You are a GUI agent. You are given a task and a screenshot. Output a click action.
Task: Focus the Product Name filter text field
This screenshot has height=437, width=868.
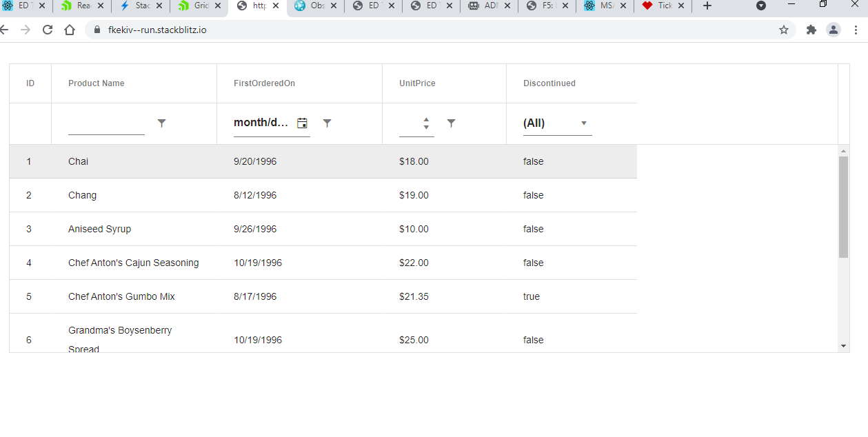pos(106,123)
